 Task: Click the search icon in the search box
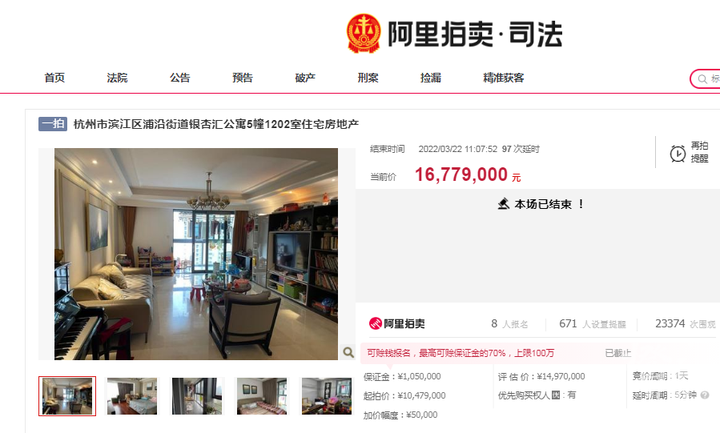[702, 79]
